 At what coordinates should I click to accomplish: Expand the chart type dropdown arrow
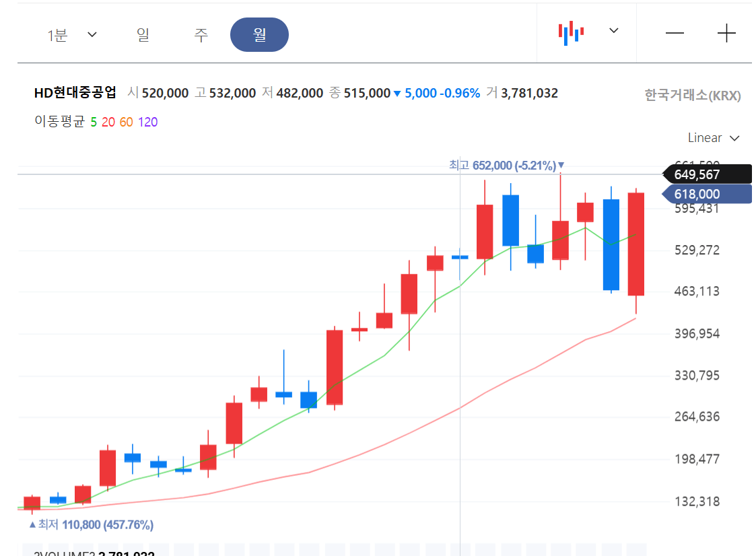[613, 31]
